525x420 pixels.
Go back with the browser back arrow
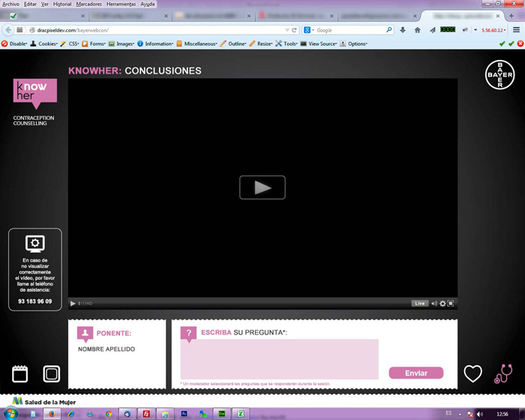tap(8, 30)
